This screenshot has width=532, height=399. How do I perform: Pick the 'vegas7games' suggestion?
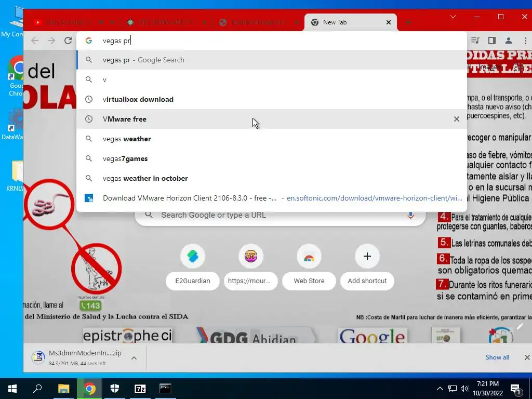(x=271, y=158)
